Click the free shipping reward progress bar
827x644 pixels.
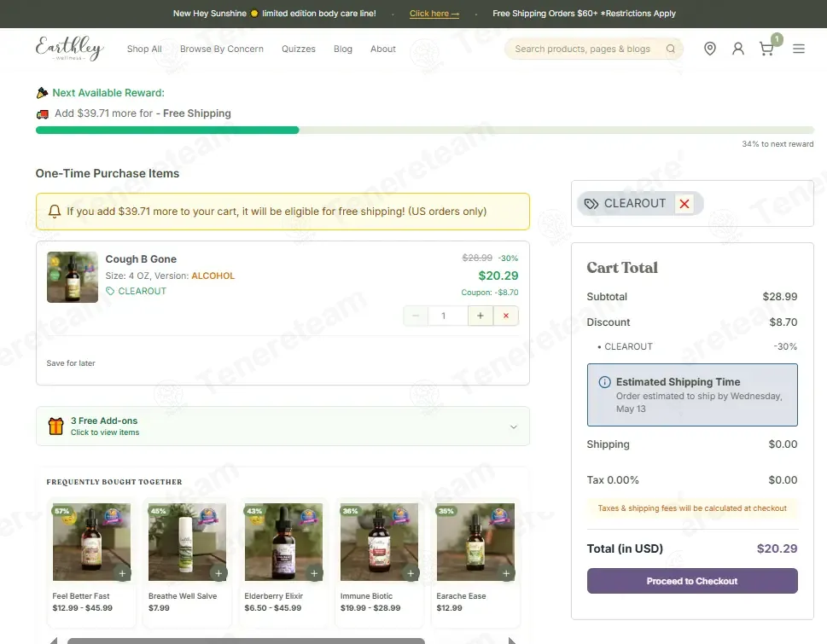click(424, 131)
